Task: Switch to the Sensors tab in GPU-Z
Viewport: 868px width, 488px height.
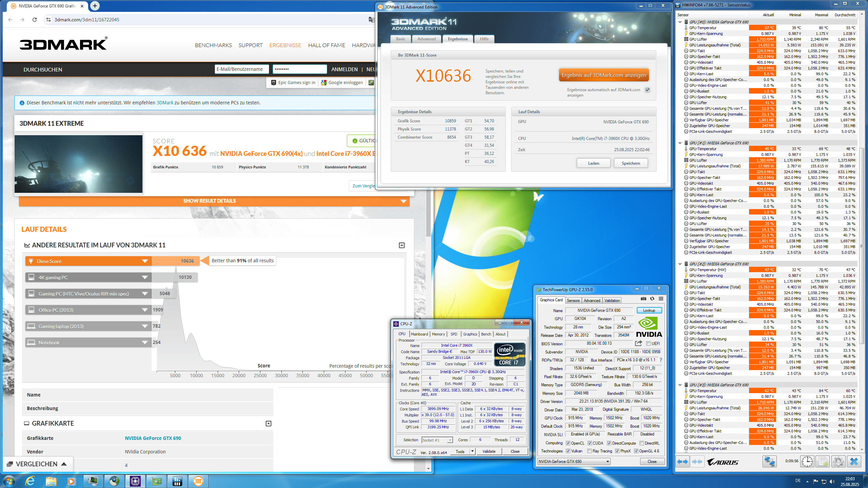Action: tap(573, 301)
